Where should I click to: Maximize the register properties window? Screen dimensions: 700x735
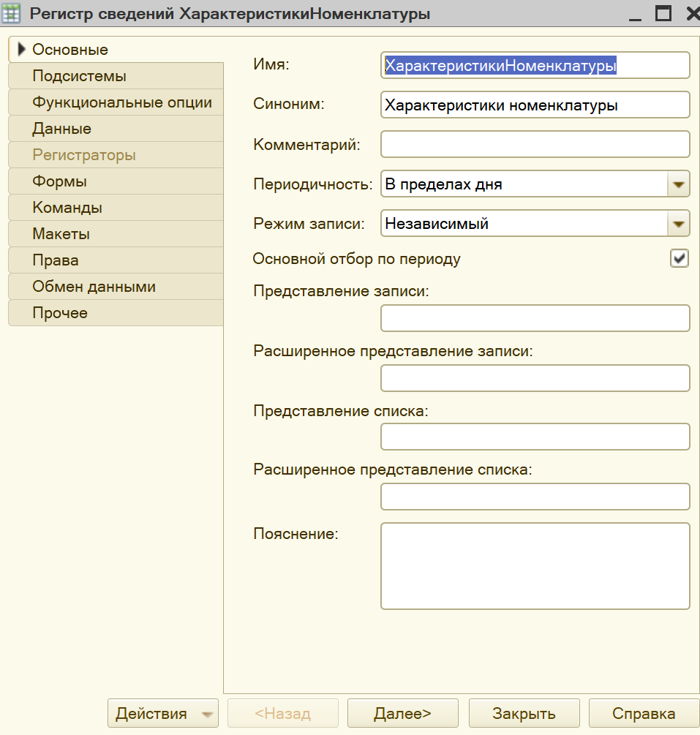663,13
